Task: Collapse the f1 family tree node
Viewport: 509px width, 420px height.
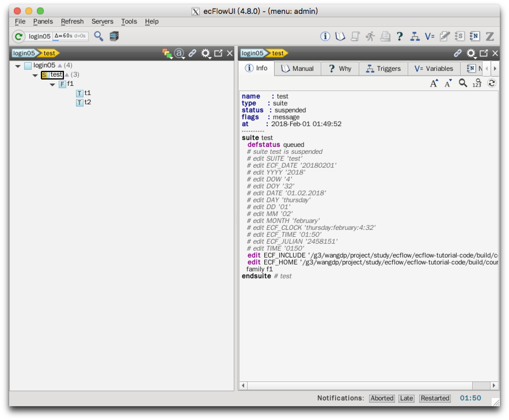Action: [x=52, y=84]
